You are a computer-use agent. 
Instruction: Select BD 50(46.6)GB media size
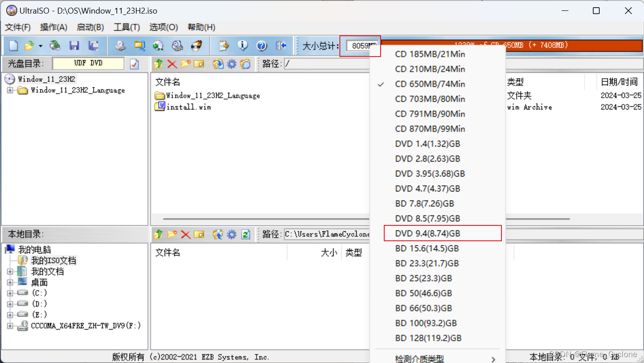point(438,293)
